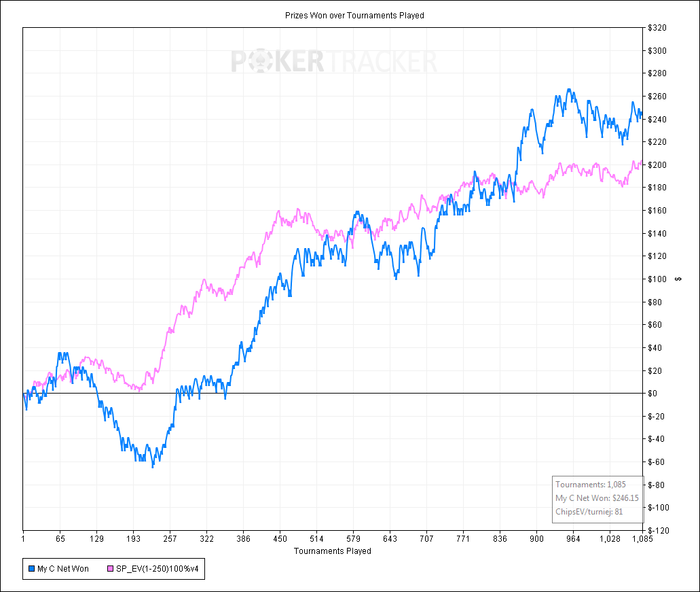Click the $200 y-axis label

coord(657,165)
